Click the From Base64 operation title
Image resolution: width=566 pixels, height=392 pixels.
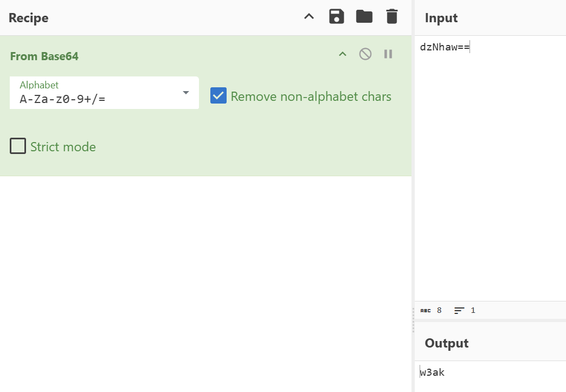point(44,56)
